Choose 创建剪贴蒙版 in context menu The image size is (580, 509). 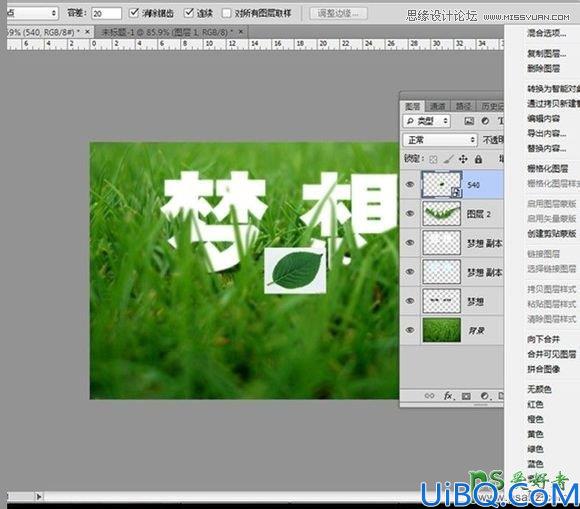point(552,233)
